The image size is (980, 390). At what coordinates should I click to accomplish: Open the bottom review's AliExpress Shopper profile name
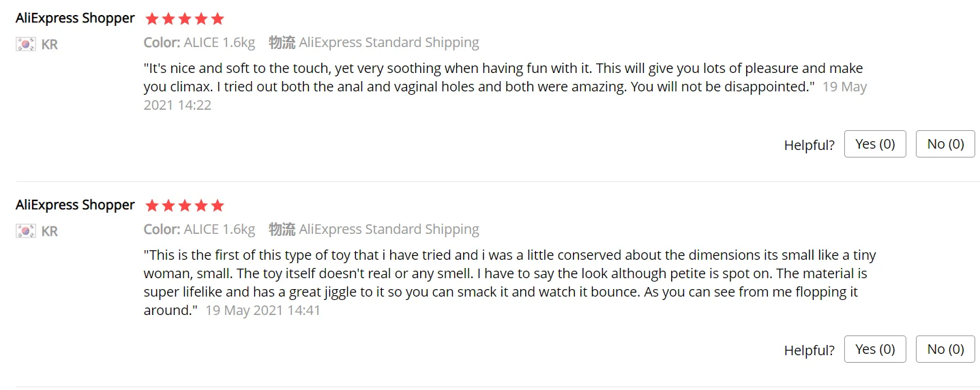75,205
